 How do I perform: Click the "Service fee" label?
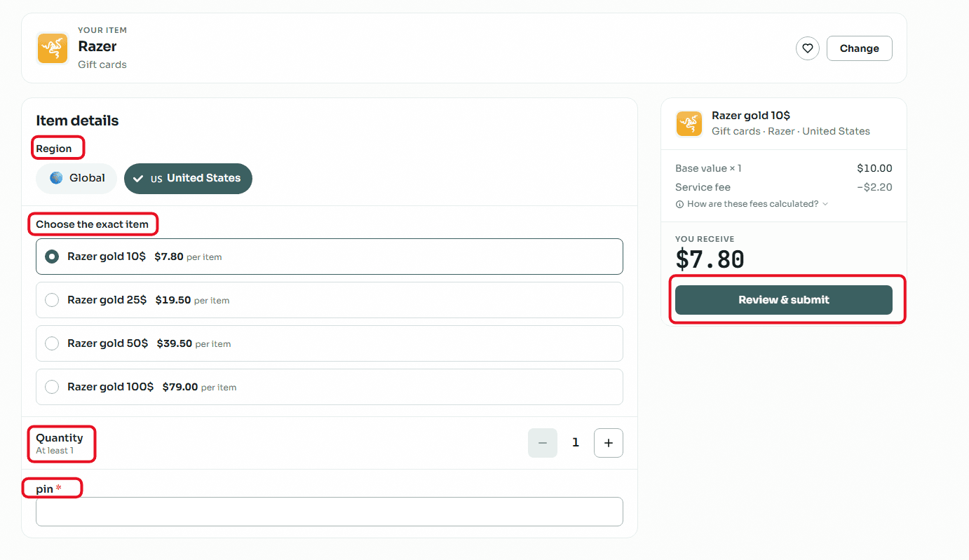[703, 187]
